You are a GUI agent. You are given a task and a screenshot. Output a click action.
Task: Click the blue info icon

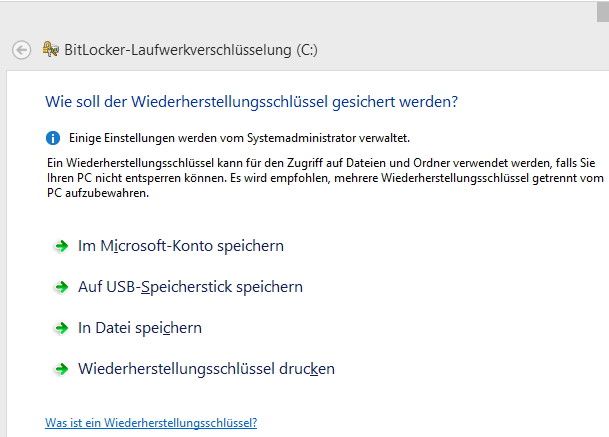tap(54, 137)
